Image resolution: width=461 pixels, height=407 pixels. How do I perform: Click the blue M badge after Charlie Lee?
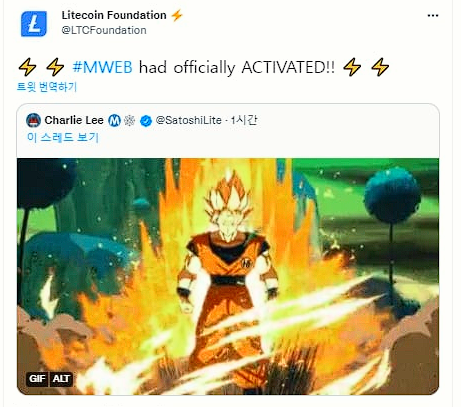tap(114, 120)
